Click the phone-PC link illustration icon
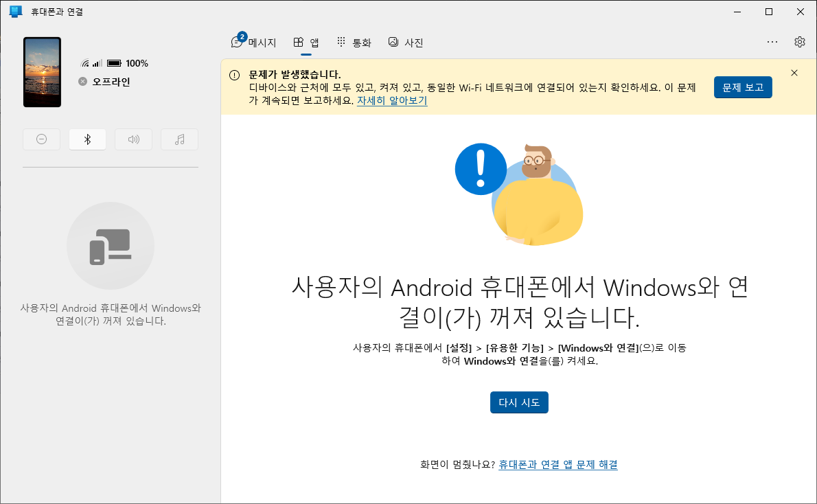 click(x=111, y=246)
